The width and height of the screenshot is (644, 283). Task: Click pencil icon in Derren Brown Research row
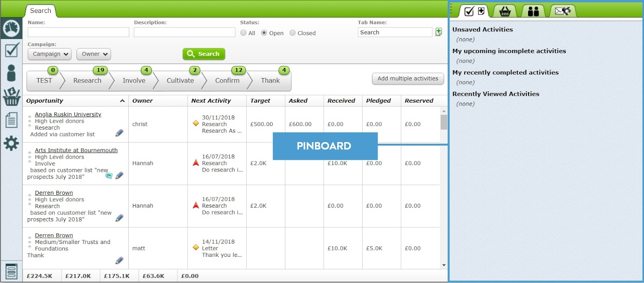point(120,218)
